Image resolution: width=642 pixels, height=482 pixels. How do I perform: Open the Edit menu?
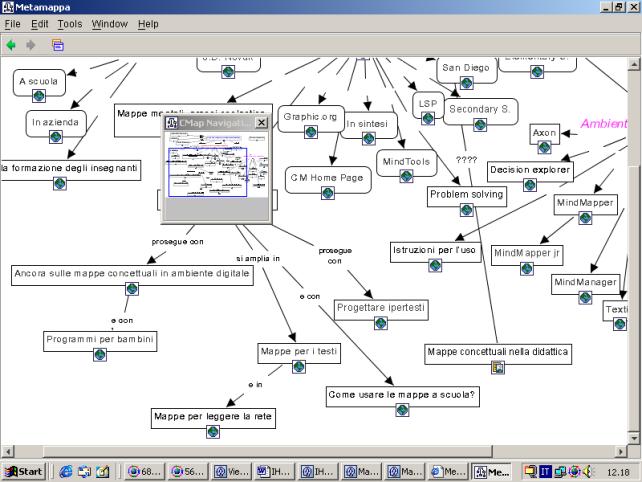point(40,24)
